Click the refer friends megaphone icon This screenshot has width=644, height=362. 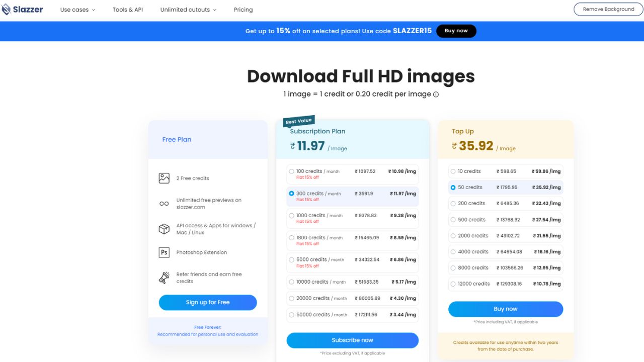pyautogui.click(x=164, y=278)
